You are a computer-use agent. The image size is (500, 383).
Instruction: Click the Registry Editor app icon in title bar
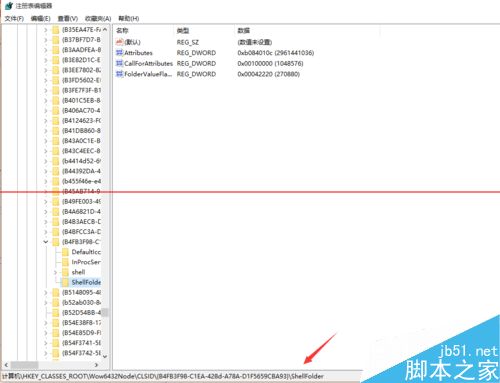(x=9, y=6)
